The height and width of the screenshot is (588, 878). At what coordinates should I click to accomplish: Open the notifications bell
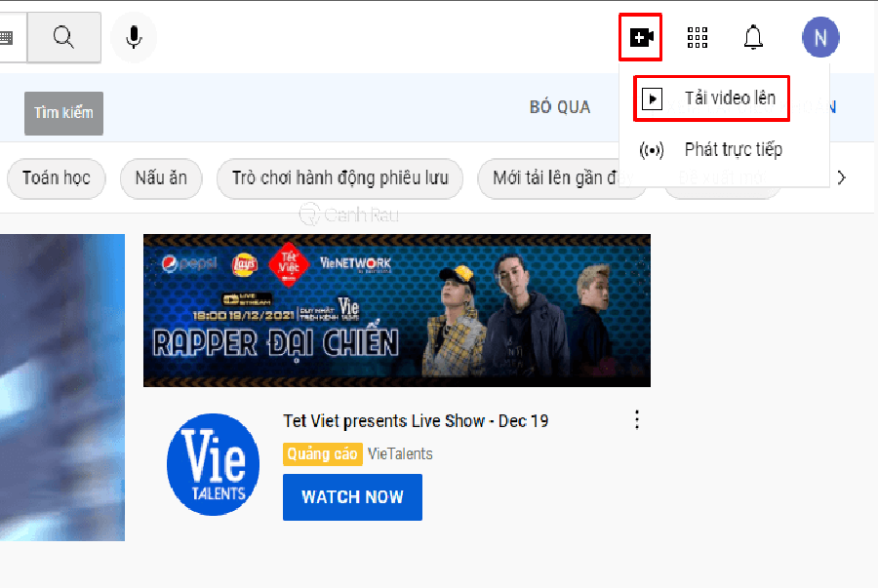tap(753, 38)
